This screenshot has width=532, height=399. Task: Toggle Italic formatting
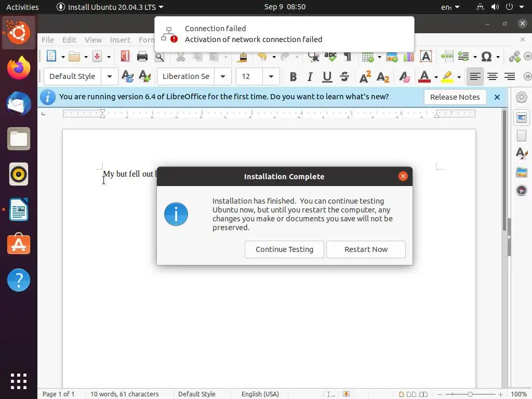click(310, 77)
